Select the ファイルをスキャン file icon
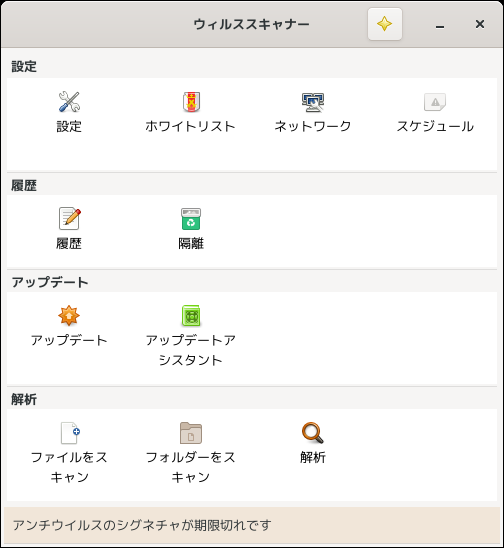 pos(70,433)
